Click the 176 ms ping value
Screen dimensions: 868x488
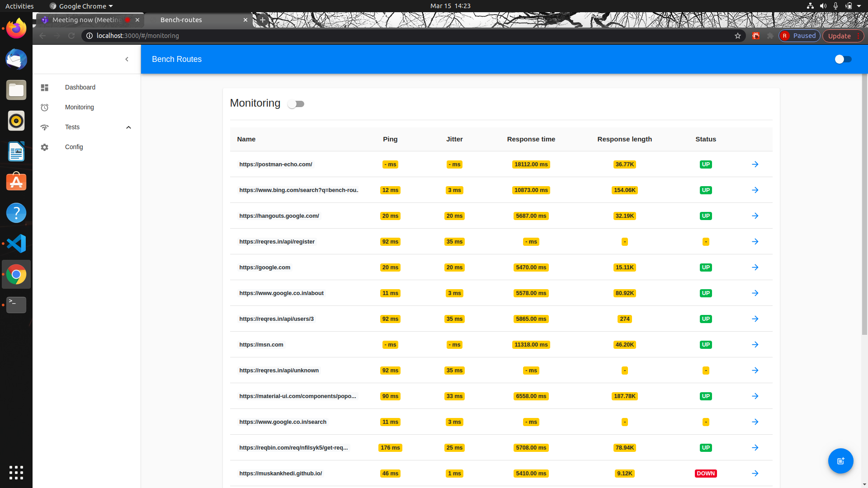click(390, 448)
